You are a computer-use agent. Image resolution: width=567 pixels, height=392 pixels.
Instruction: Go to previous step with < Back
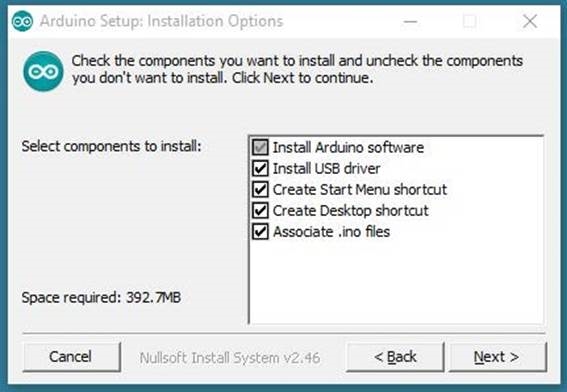tap(395, 357)
